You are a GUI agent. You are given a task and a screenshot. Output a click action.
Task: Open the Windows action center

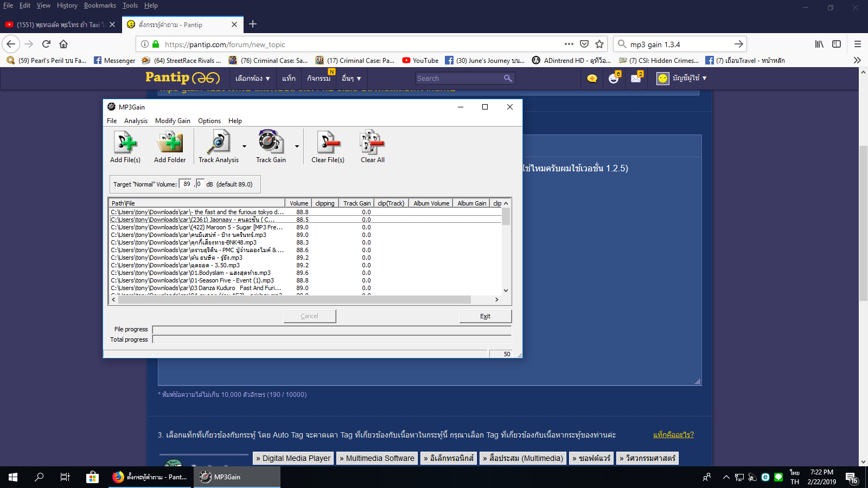(851, 477)
